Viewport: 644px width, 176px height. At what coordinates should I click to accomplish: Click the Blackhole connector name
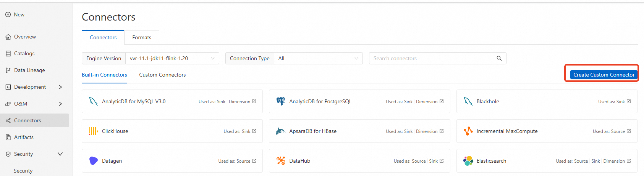[488, 101]
